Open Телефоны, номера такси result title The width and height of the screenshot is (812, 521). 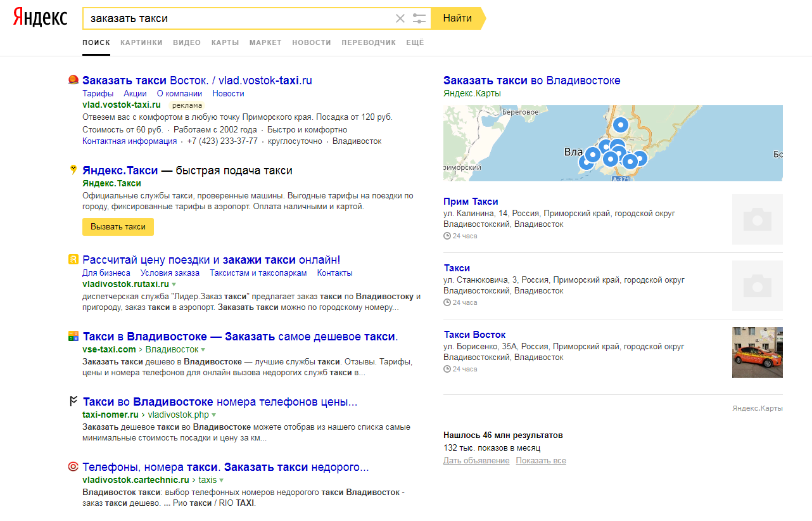coord(225,468)
